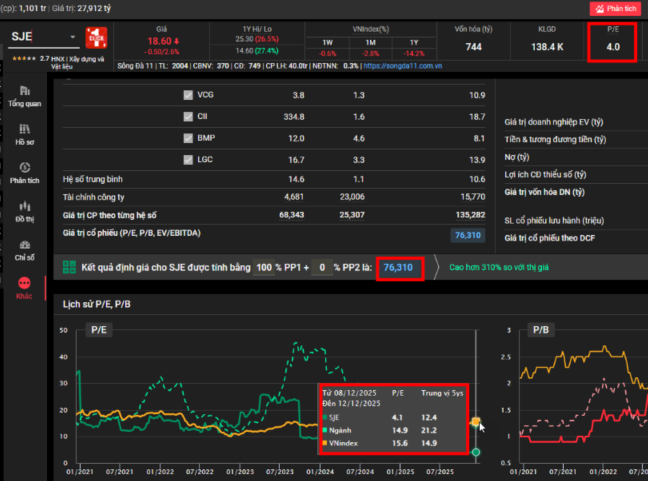Click the 1Y Hi/Lo 25.30 value
This screenshot has width=648, height=481.
pyautogui.click(x=244, y=39)
